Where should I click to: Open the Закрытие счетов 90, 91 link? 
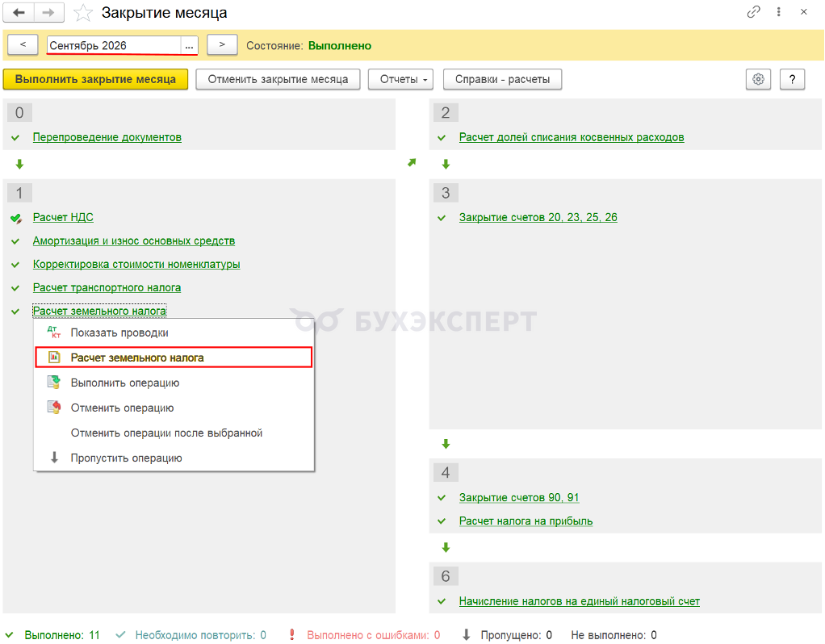[519, 497]
